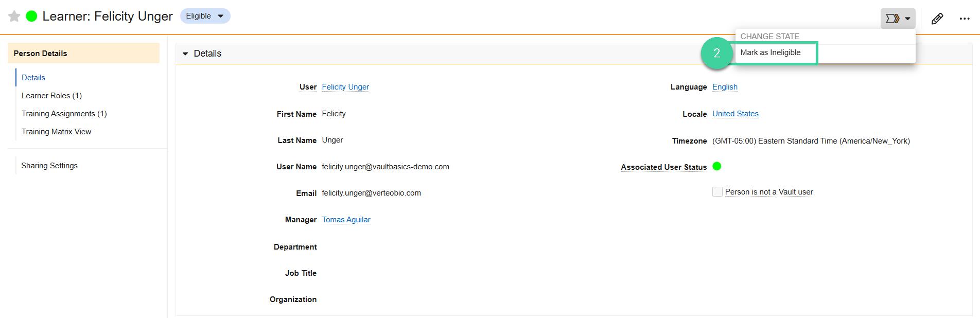
Task: Open the three-dot more actions menu
Action: coord(965,19)
